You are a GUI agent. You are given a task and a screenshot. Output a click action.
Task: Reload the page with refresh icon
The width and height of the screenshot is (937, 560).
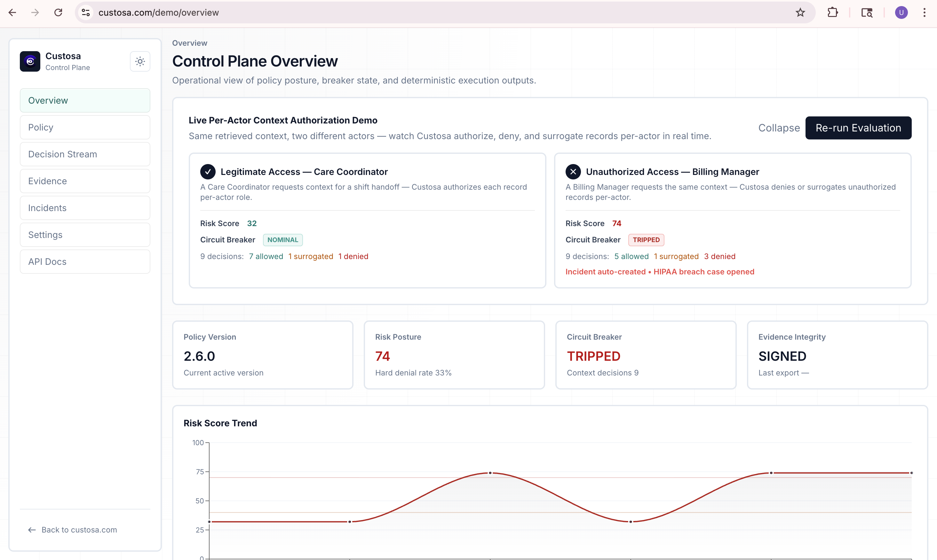tap(58, 12)
